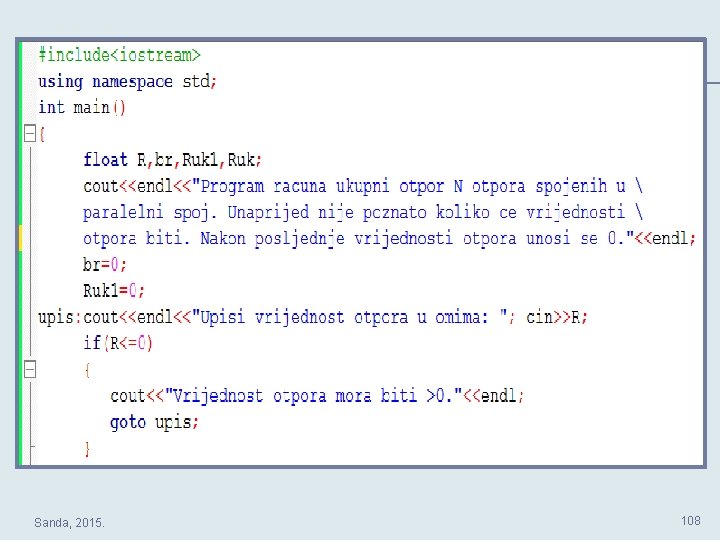Click the 'paralelni spoj' continuation line

[363, 213]
